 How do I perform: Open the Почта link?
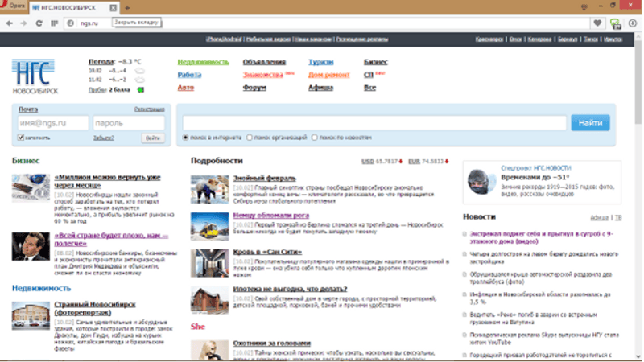tap(28, 109)
